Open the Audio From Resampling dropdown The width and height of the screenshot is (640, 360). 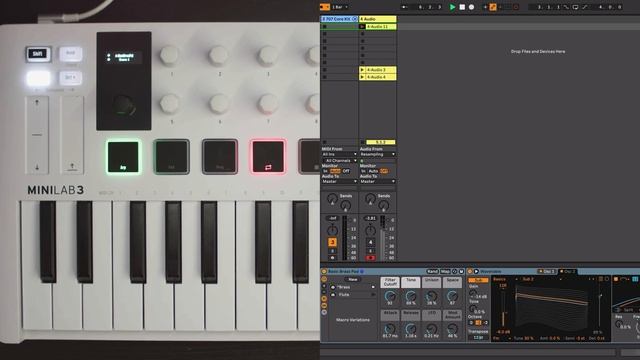(378, 154)
